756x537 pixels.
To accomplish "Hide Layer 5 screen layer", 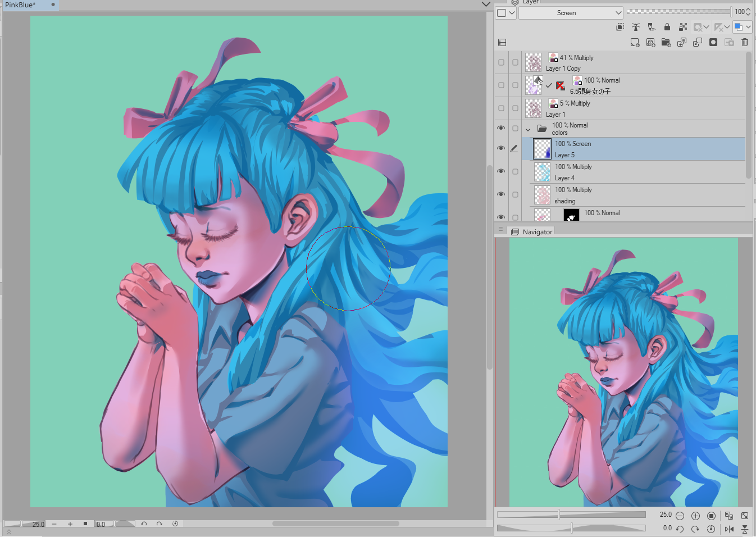I will point(501,148).
